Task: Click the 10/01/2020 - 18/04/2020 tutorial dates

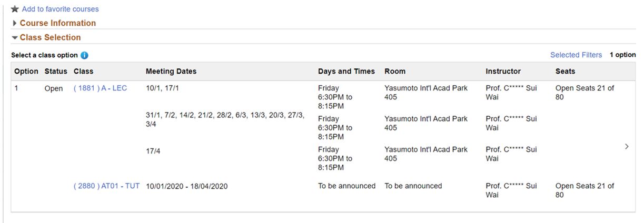Action: click(187, 186)
